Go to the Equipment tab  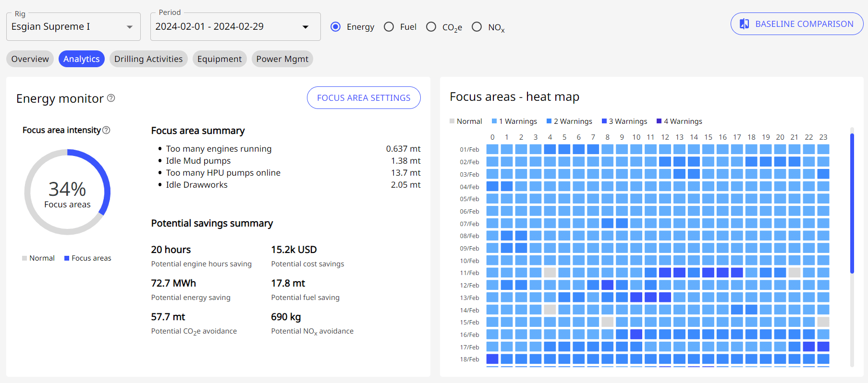(220, 59)
